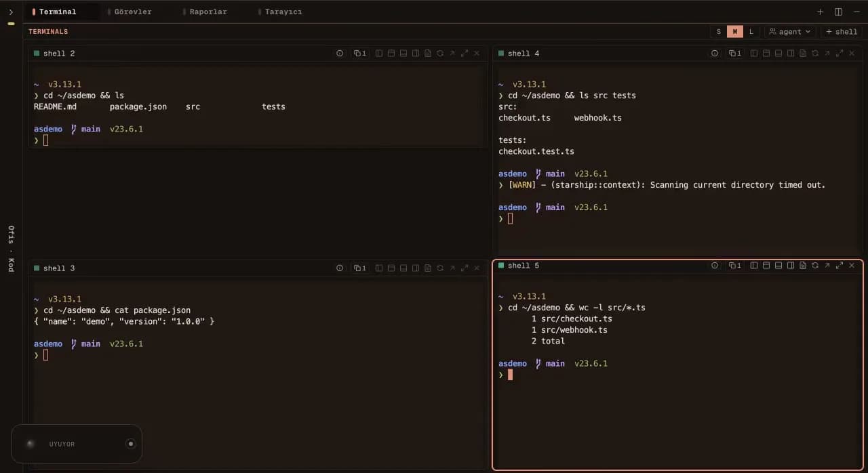Click checkout.test.ts in shell 4 output

click(536, 151)
